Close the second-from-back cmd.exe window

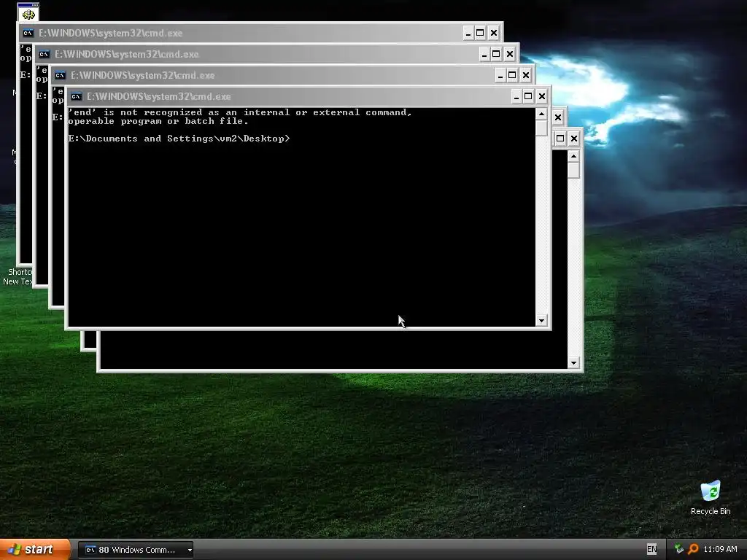point(510,54)
